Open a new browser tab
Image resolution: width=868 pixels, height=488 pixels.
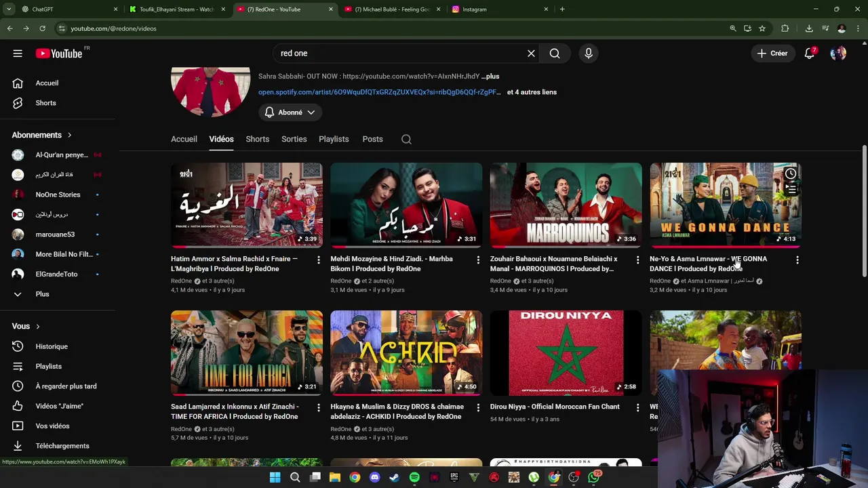[x=562, y=9]
